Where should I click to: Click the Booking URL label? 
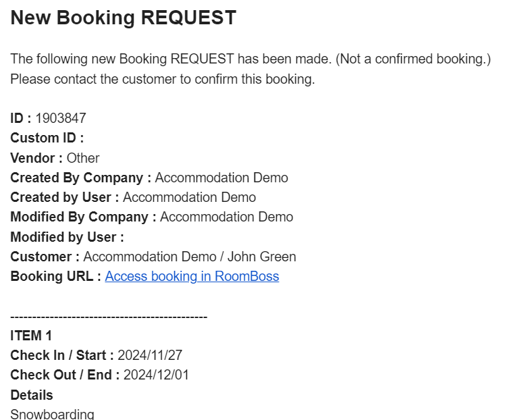(x=55, y=276)
